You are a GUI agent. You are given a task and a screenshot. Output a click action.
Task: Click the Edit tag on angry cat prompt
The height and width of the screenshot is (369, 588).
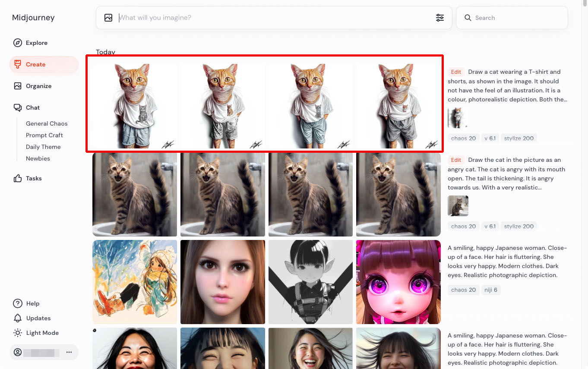point(456,160)
